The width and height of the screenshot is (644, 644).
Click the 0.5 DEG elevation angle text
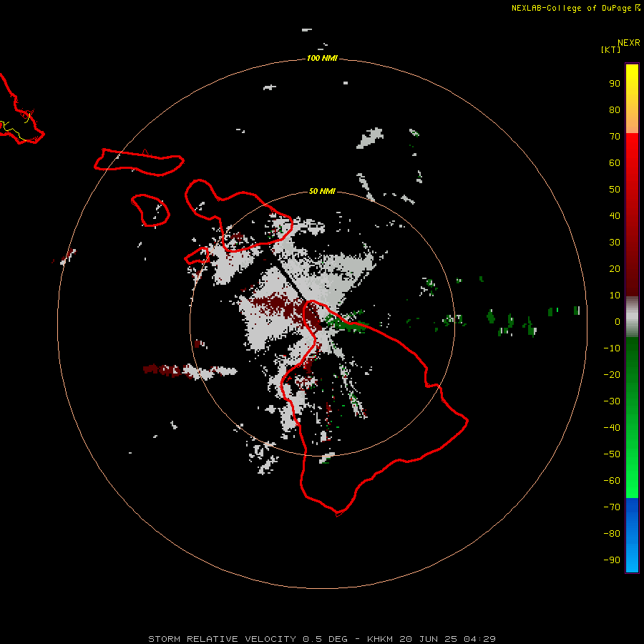coord(326,639)
